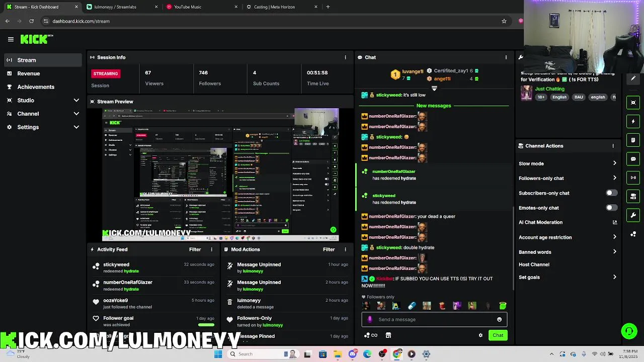Click the Kick logo
Image resolution: width=644 pixels, height=362 pixels.
[36, 39]
